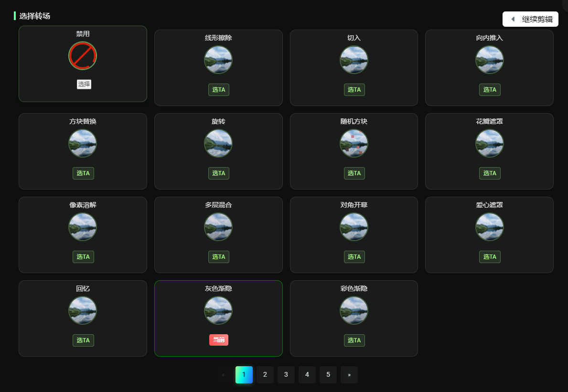Click the 对角开幕 transition preview icon
The height and width of the screenshot is (392, 568).
354,227
